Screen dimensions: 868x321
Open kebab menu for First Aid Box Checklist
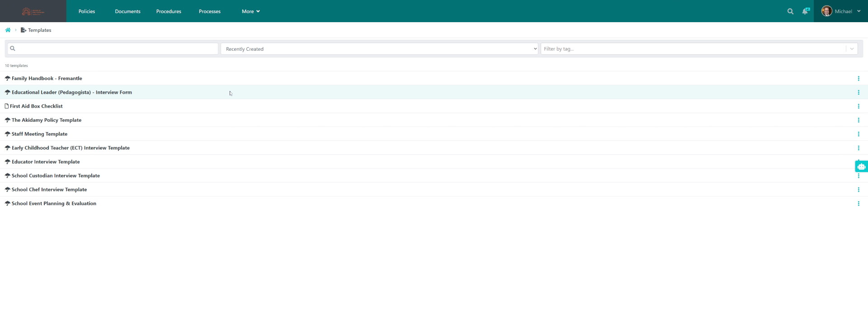pos(858,106)
